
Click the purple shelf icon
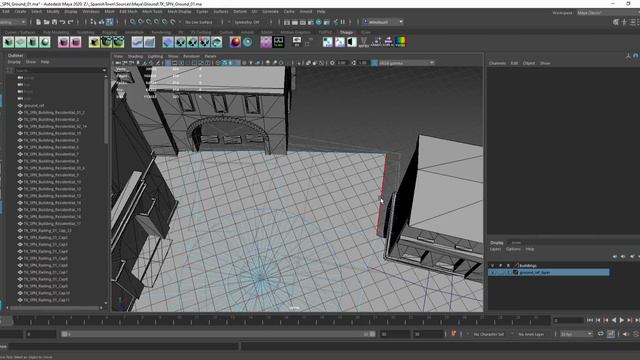click(x=266, y=42)
